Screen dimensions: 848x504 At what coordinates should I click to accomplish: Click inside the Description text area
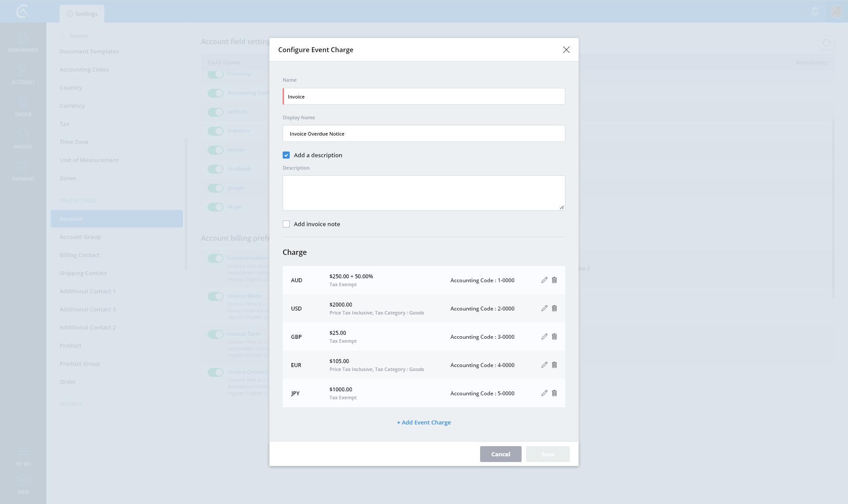pos(424,193)
